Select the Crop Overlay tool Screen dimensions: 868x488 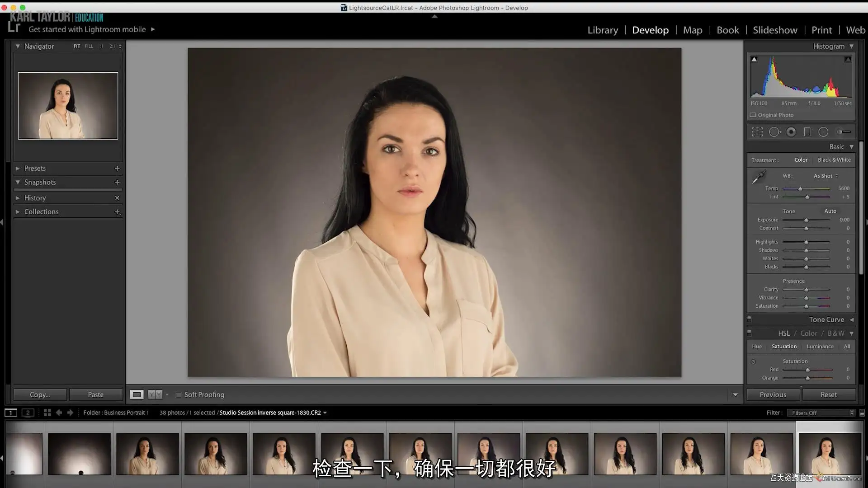pyautogui.click(x=757, y=132)
